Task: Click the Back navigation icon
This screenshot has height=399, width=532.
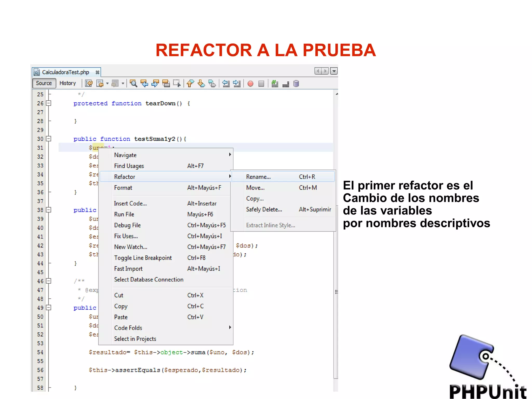Action: (x=100, y=83)
